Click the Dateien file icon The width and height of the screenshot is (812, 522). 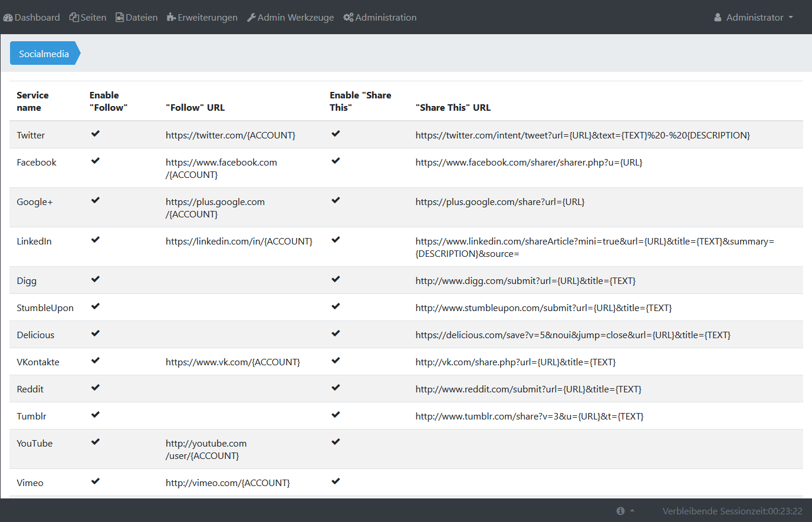[x=120, y=18]
